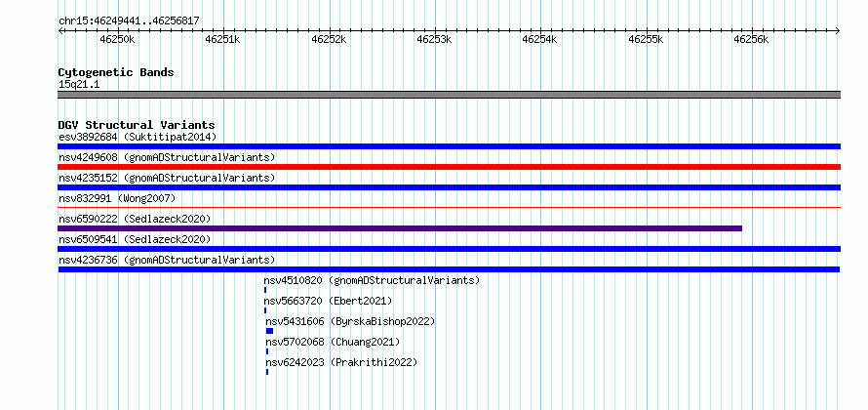Click the Cytogenetic Bands track title
The image size is (868, 410).
coord(116,72)
